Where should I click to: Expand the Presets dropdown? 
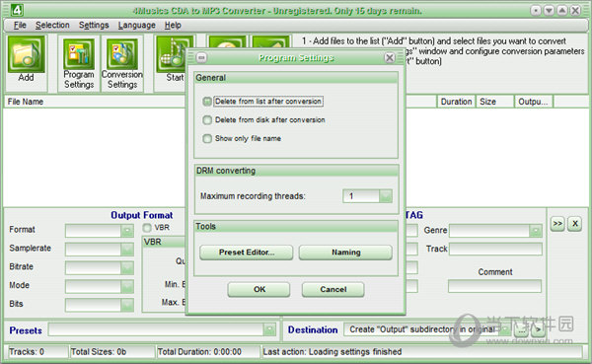coord(269,329)
